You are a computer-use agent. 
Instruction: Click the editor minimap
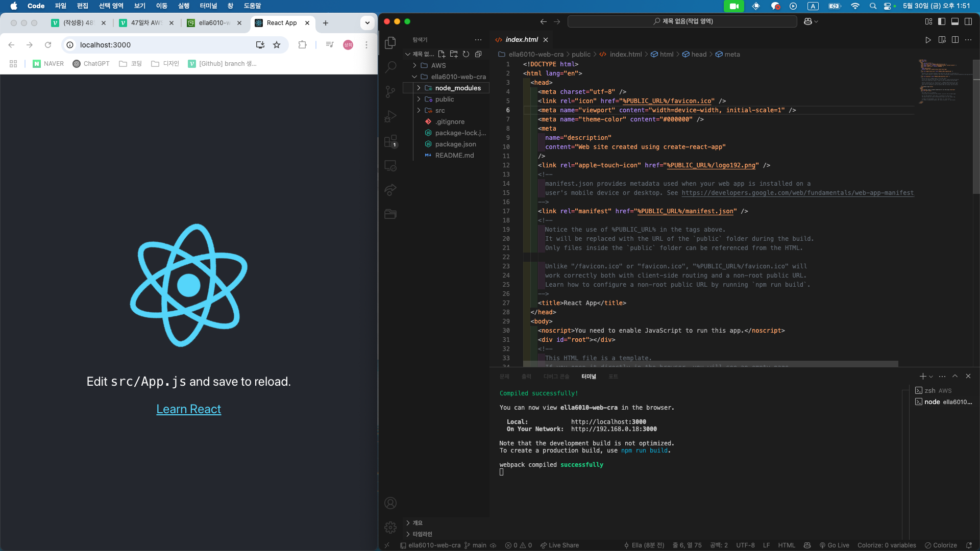click(x=944, y=82)
